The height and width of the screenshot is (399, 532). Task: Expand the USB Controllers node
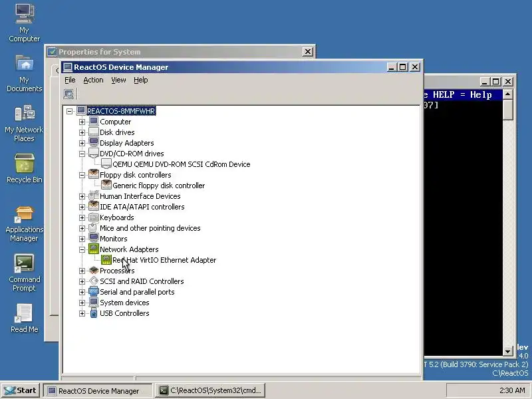point(82,313)
